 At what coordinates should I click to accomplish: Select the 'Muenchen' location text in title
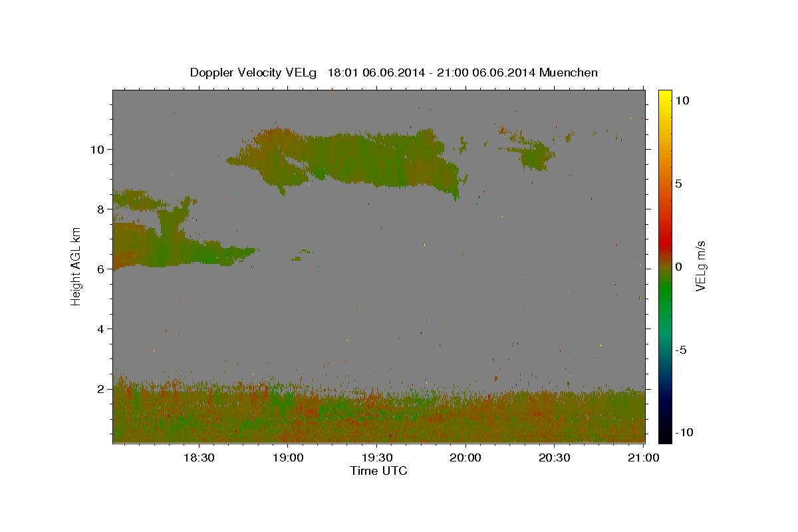569,72
